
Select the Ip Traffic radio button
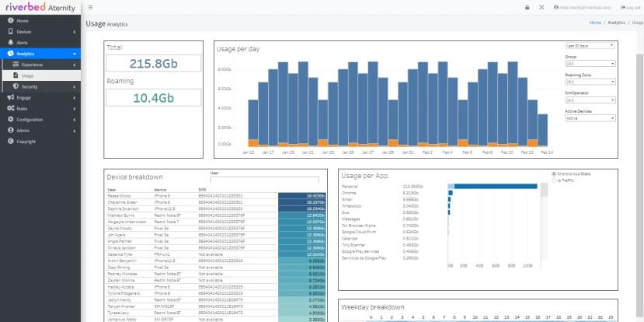pos(553,180)
